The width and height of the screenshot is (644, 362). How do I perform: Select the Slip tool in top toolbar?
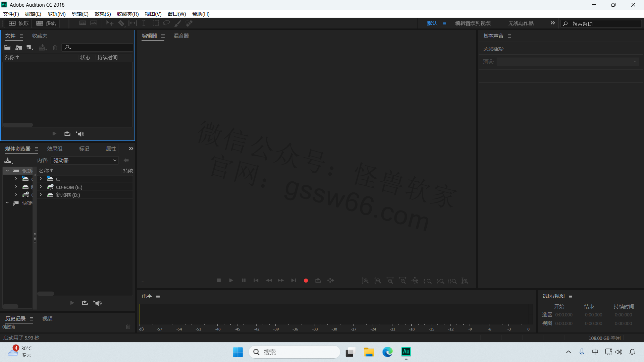(132, 23)
